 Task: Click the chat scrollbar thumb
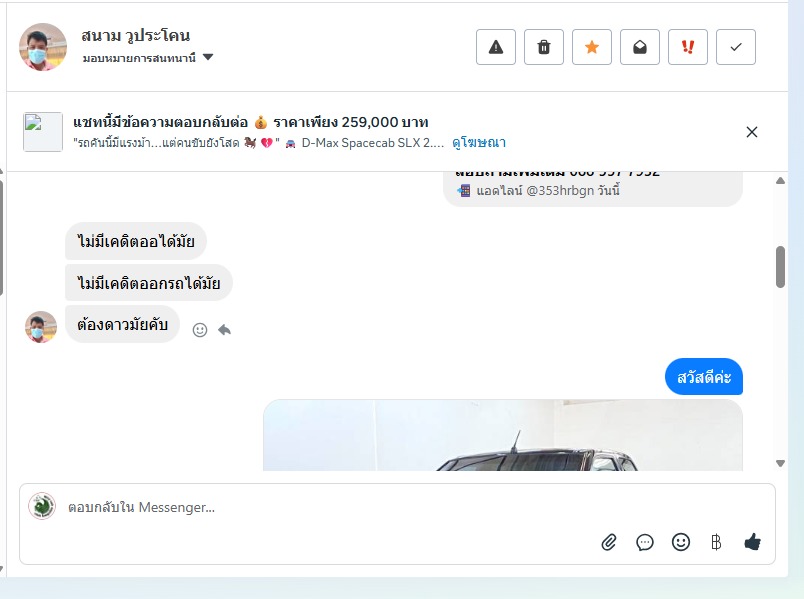point(780,267)
